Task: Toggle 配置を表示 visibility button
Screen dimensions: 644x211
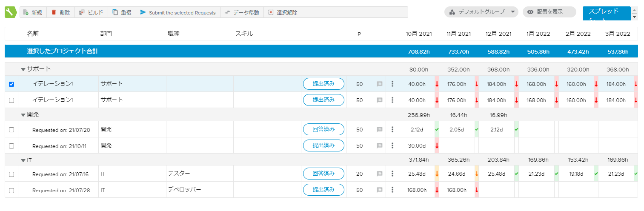Action: tap(549, 12)
